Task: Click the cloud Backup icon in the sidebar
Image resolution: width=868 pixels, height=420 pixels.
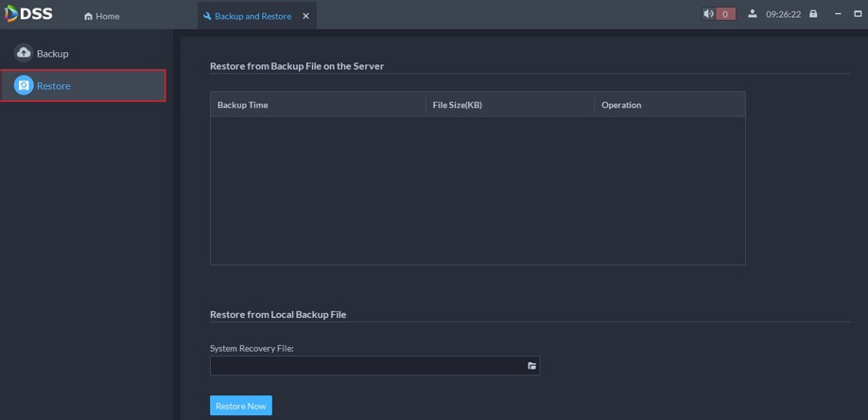Action: 24,53
